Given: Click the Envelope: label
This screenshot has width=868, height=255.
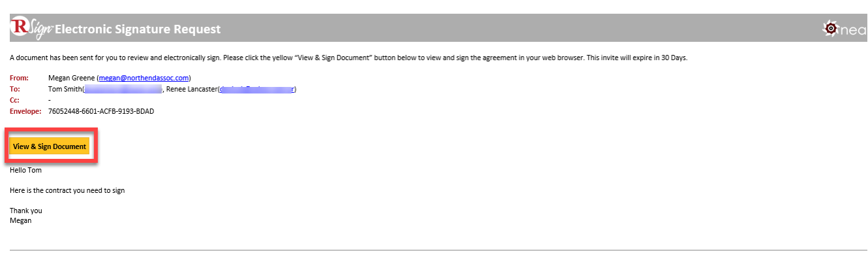Looking at the screenshot, I should [26, 111].
